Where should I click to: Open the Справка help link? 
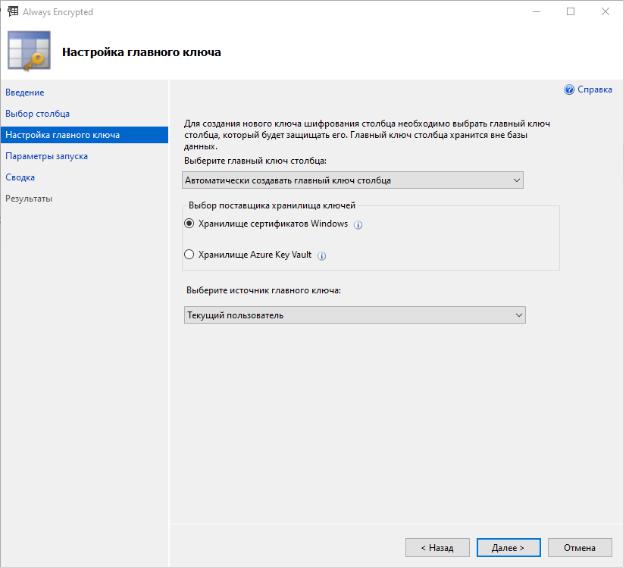point(595,90)
